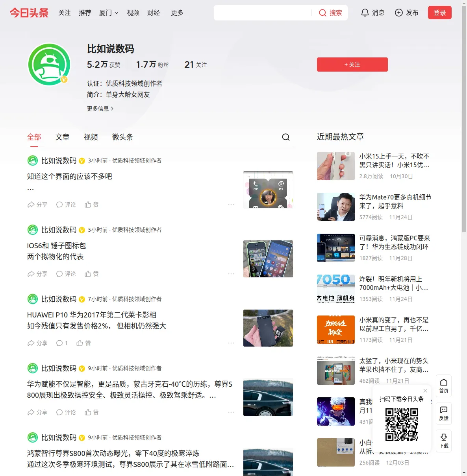
Task: Click the 21 关注 following count
Action: [196, 65]
